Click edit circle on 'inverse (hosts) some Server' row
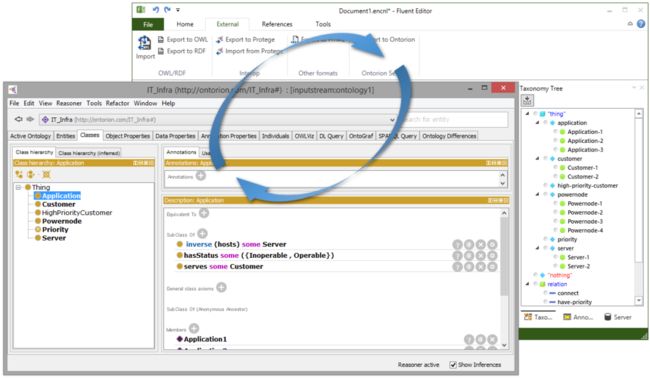Image resolution: width=650 pixels, height=379 pixels. 492,245
